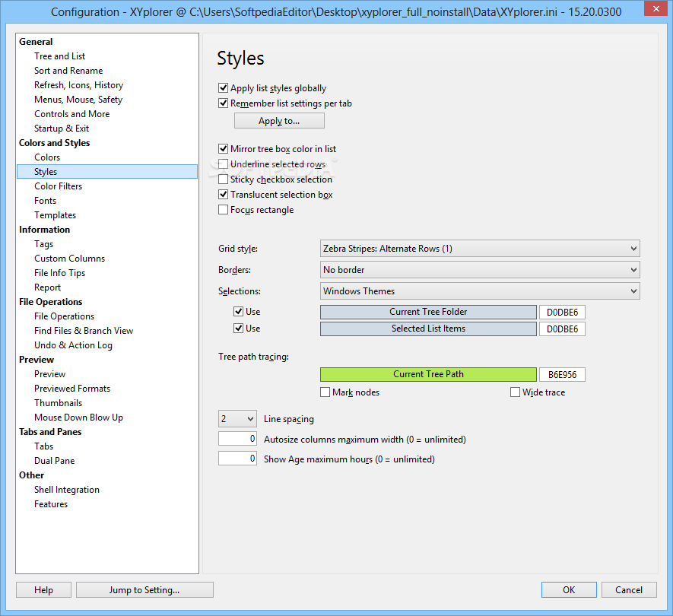Open the Line spacing dropdown
Viewport: 673px width, 616px height.
237,418
